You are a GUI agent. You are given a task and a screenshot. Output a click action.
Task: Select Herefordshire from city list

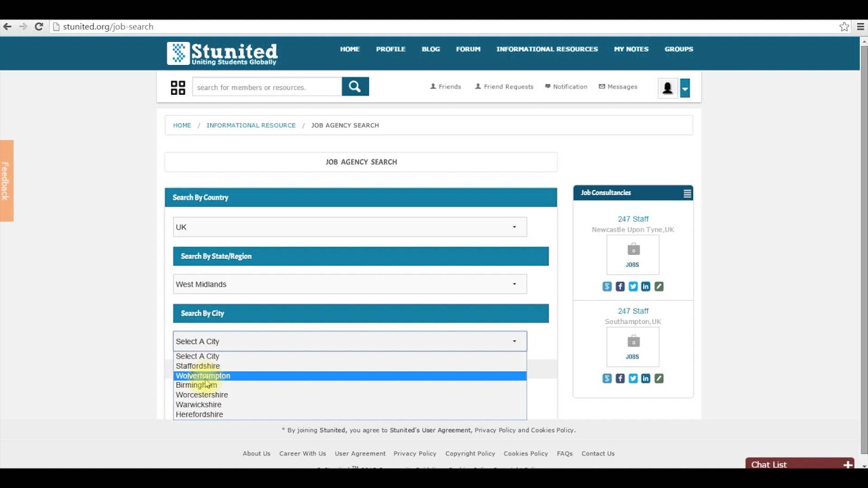coord(350,414)
